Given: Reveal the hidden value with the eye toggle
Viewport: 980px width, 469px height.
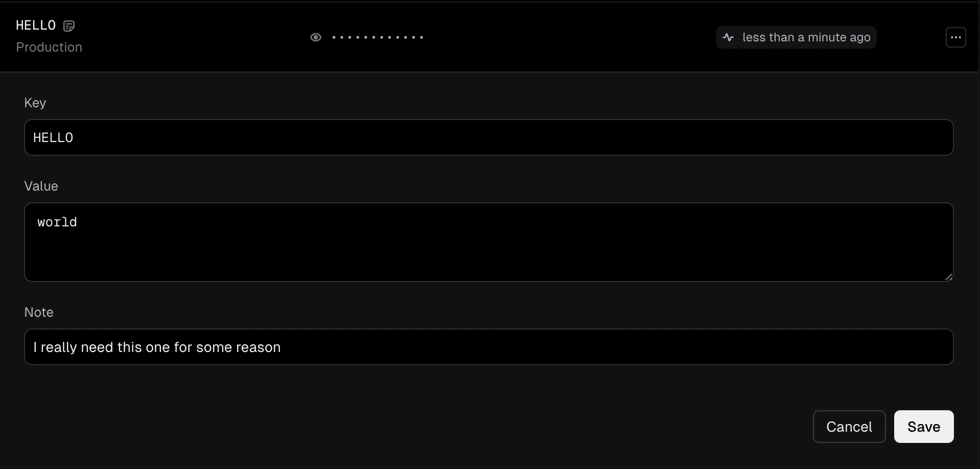Looking at the screenshot, I should click(x=316, y=37).
